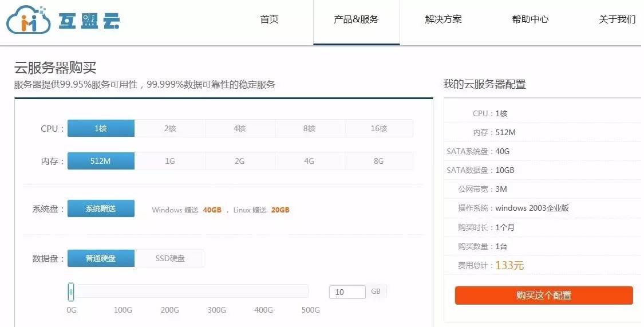644x327 pixels.
Task: Click the 系统赠送 system disk button
Action: click(101, 208)
